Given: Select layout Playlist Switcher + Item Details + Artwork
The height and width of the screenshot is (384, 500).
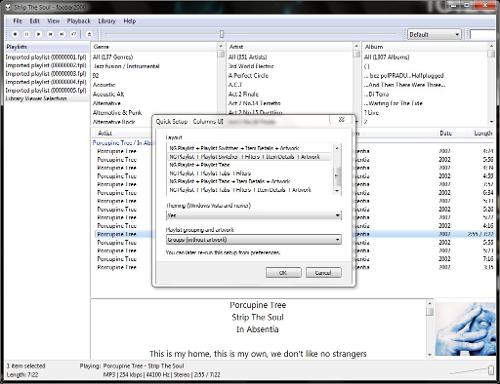Looking at the screenshot, I should click(x=250, y=148).
